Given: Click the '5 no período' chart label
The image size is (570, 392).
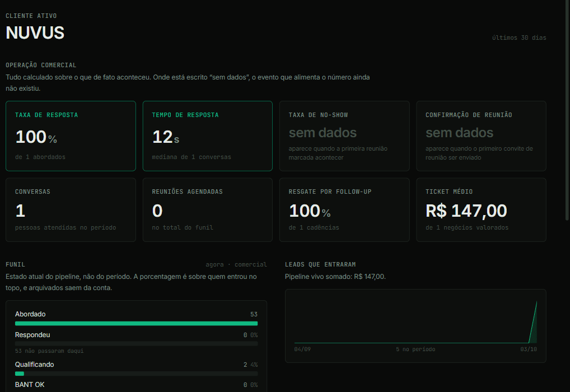Looking at the screenshot, I should (x=415, y=349).
